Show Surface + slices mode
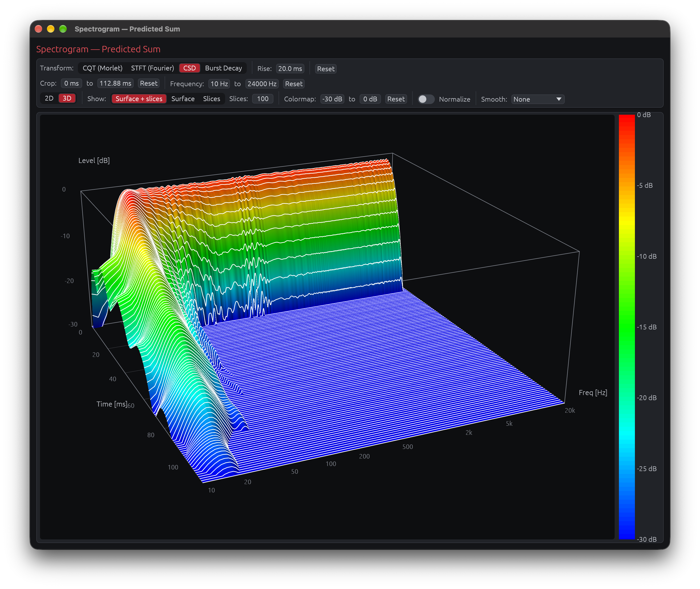Image resolution: width=700 pixels, height=589 pixels. pyautogui.click(x=139, y=99)
